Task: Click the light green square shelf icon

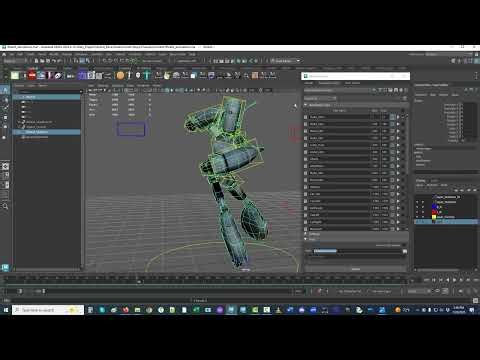Action: [15, 75]
